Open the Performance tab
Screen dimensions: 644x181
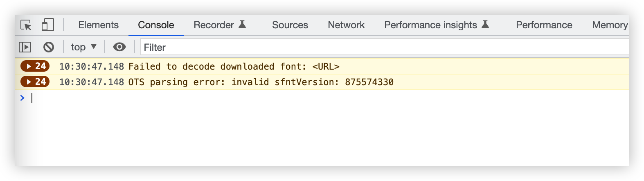(544, 25)
